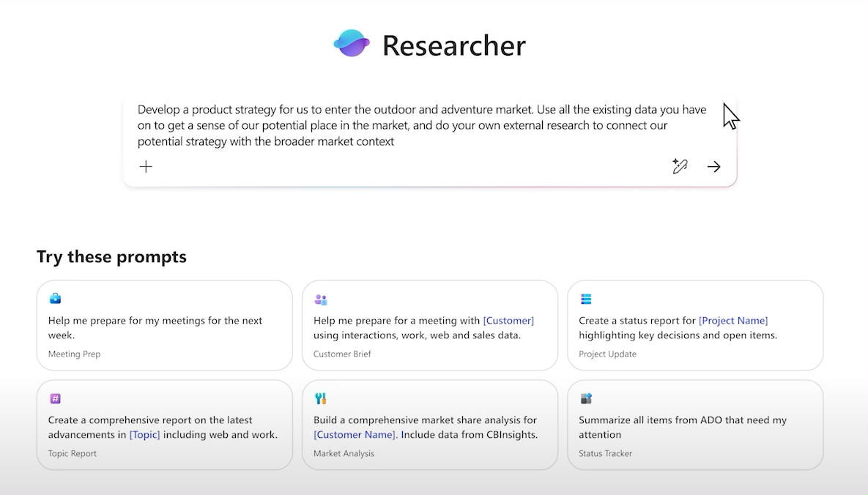Click the [Customer] placeholder link
Screen dimensions: 868x495
[x=508, y=321]
